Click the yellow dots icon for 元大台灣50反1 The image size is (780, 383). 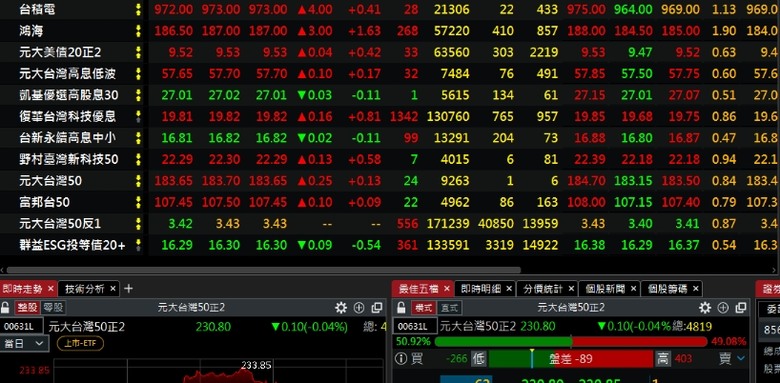click(x=138, y=223)
